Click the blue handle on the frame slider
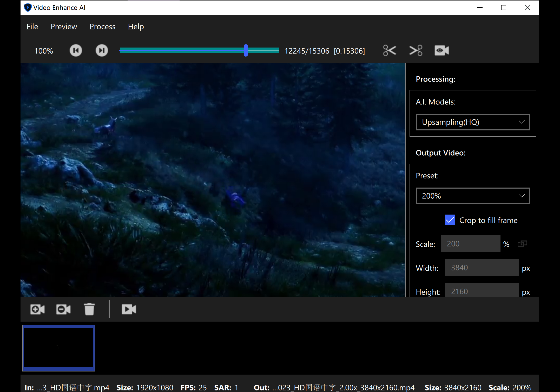This screenshot has width=560, height=392. [x=246, y=50]
